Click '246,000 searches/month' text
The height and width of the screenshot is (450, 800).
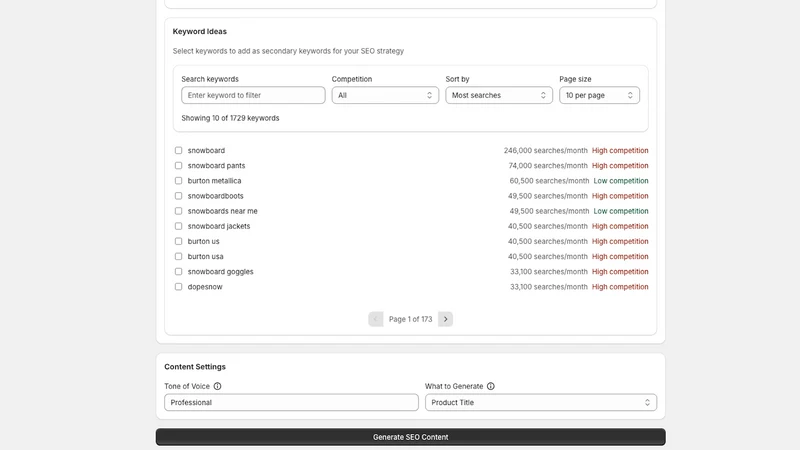tap(545, 151)
